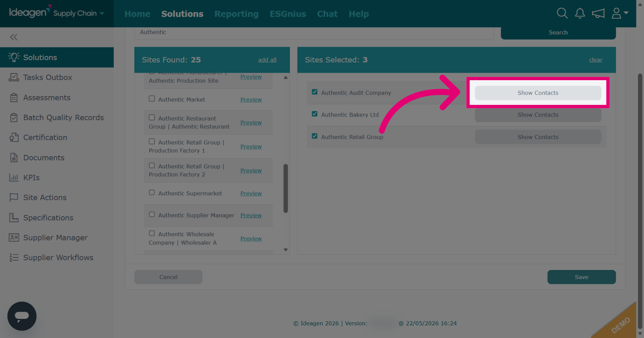This screenshot has width=644, height=338.
Task: Open Tasks Outbox in the sidebar
Action: [48, 77]
